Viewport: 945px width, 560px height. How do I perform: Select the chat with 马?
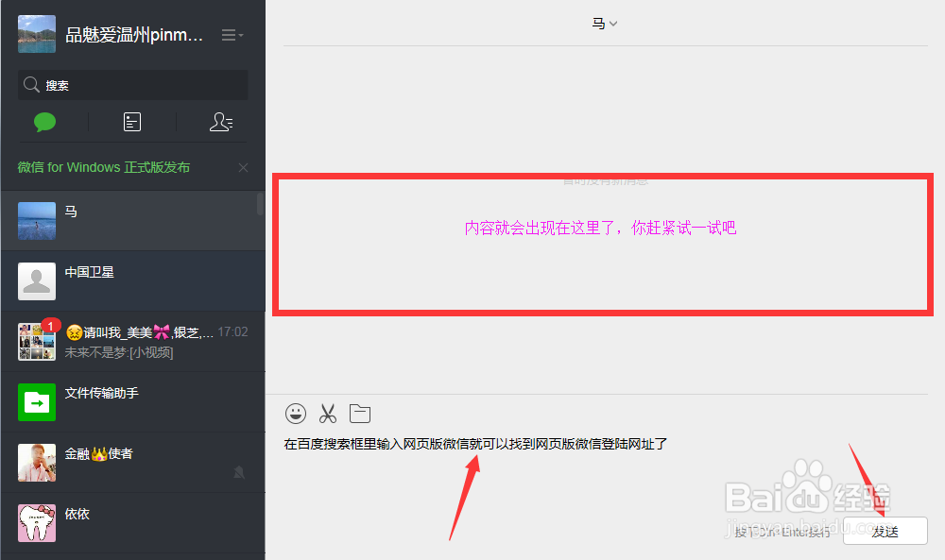132,221
